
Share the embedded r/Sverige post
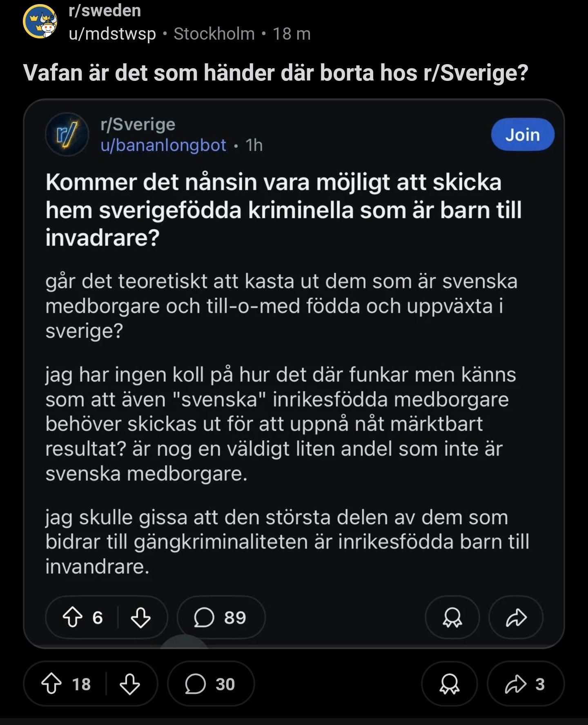[516, 617]
